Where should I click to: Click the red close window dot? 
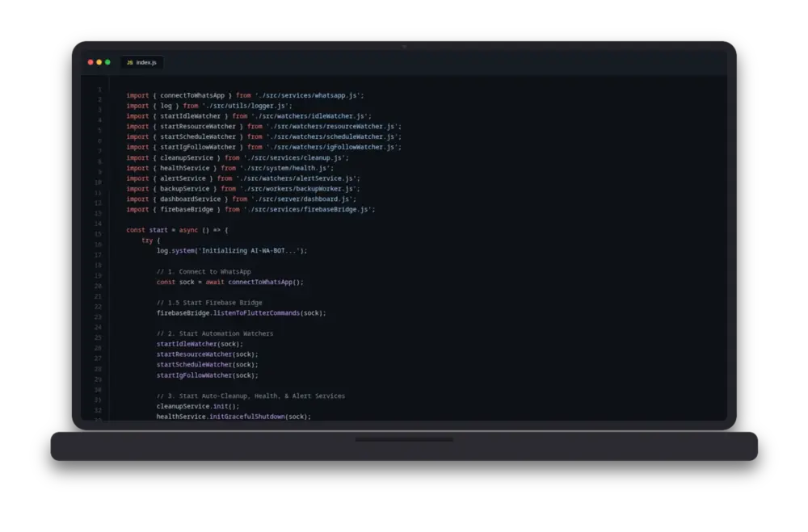pyautogui.click(x=90, y=62)
